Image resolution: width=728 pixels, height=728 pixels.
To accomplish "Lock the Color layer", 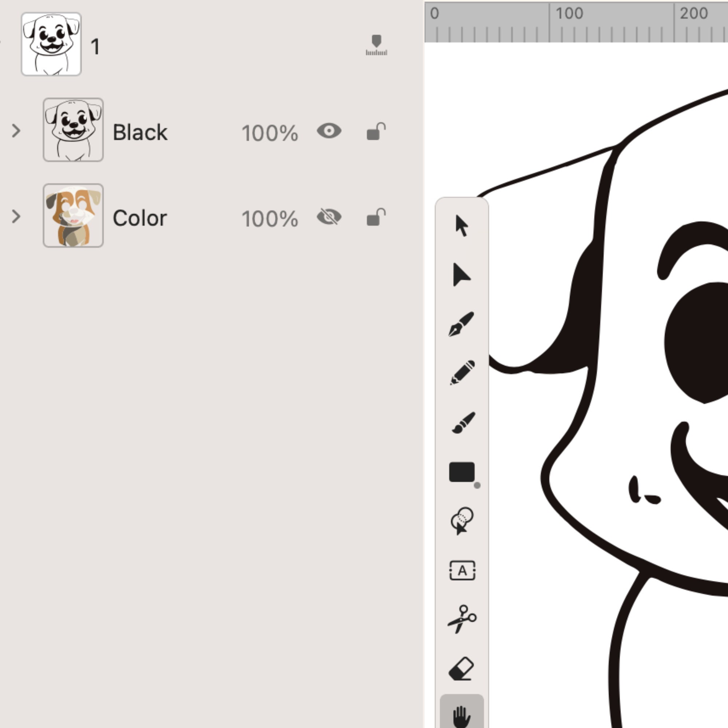I will (376, 217).
